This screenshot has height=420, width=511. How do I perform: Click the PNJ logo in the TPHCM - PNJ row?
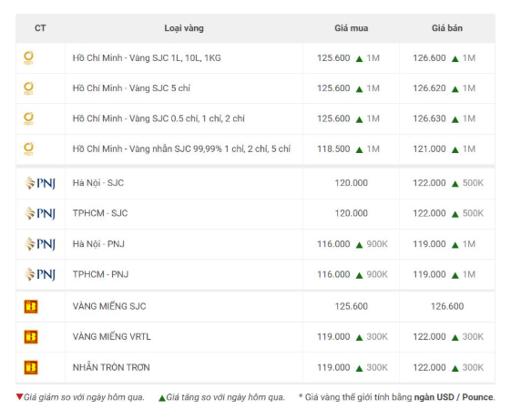point(40,274)
